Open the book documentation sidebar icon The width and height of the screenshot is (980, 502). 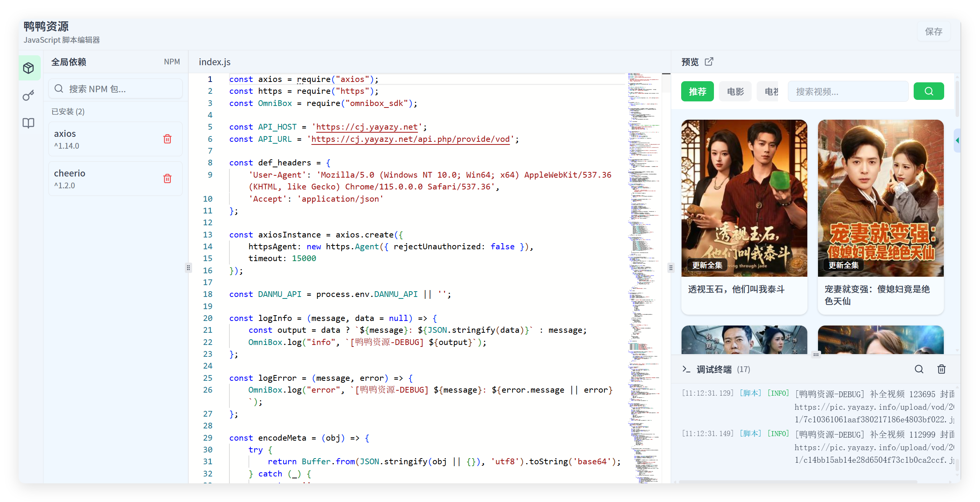[29, 123]
